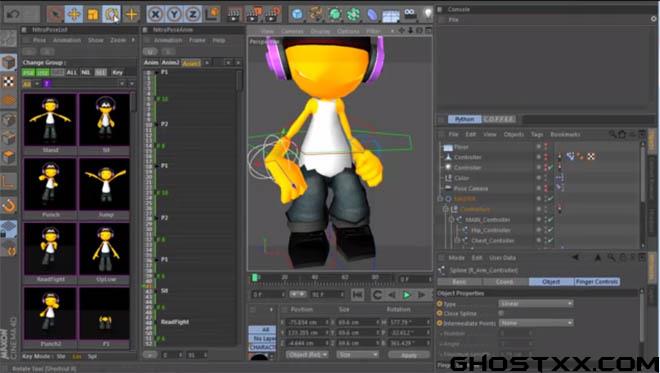Toggle the X axis lock
This screenshot has height=373, width=660.
[x=155, y=15]
